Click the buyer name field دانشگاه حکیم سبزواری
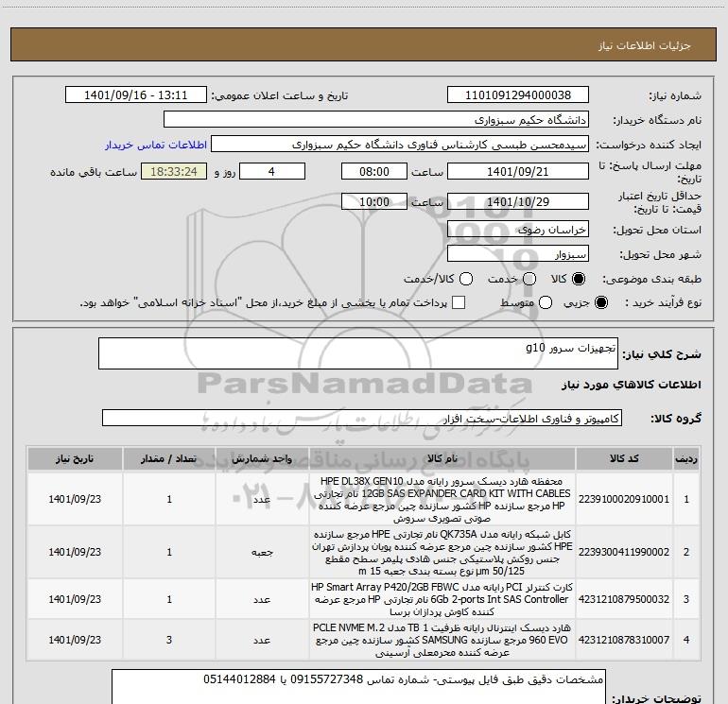This screenshot has width=728, height=704. [376, 120]
